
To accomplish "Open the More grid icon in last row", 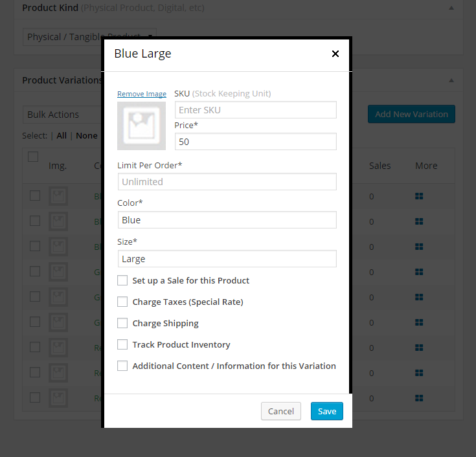I will click(x=419, y=398).
